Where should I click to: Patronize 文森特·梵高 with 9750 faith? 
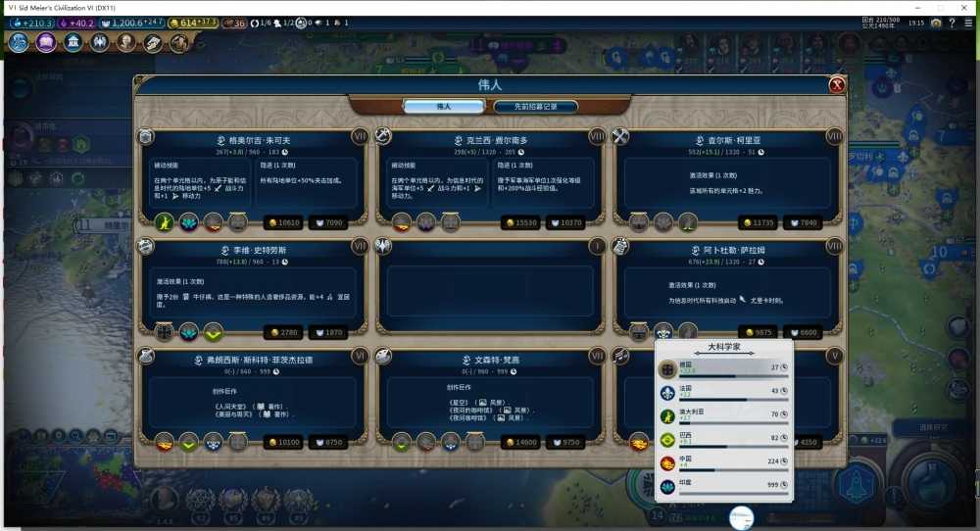click(566, 442)
